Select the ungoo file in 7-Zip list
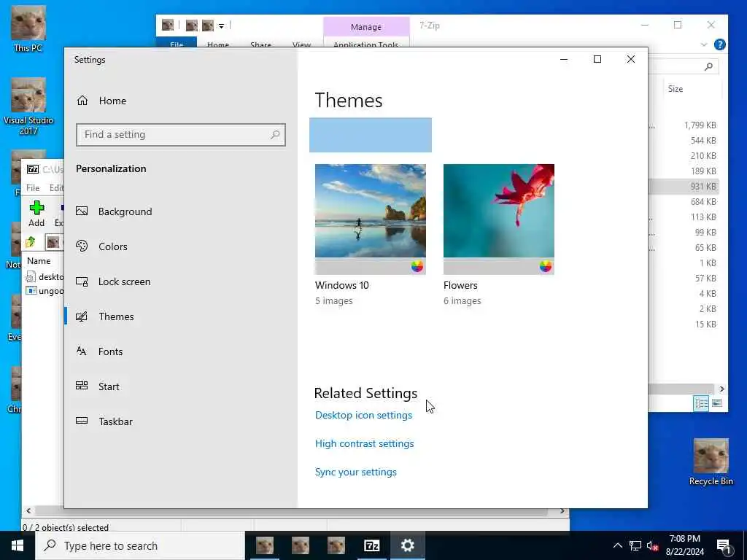The height and width of the screenshot is (560, 747). click(44, 291)
